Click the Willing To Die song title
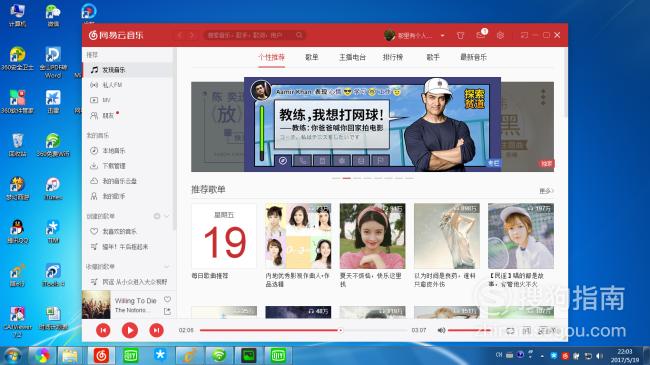This screenshot has height=365, width=650. [136, 301]
